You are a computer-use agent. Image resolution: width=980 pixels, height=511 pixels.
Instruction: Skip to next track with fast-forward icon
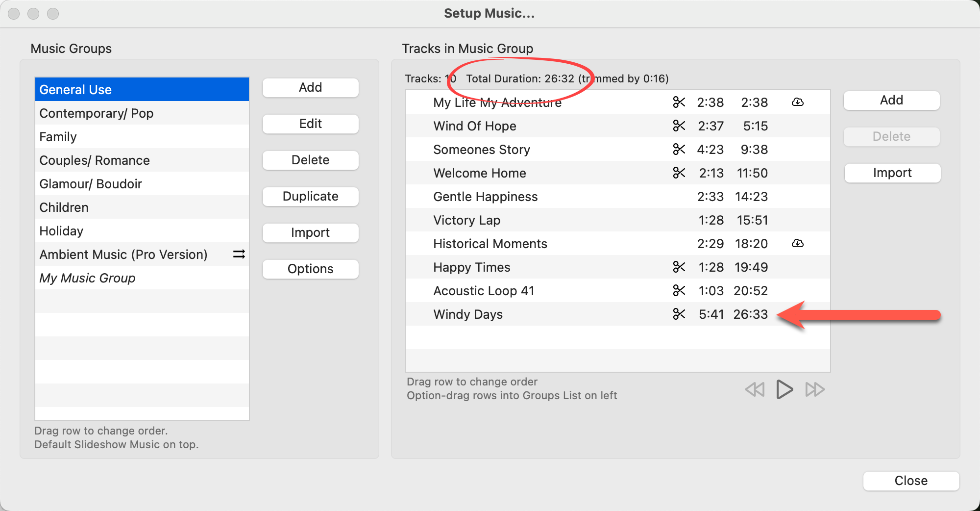pyautogui.click(x=815, y=390)
